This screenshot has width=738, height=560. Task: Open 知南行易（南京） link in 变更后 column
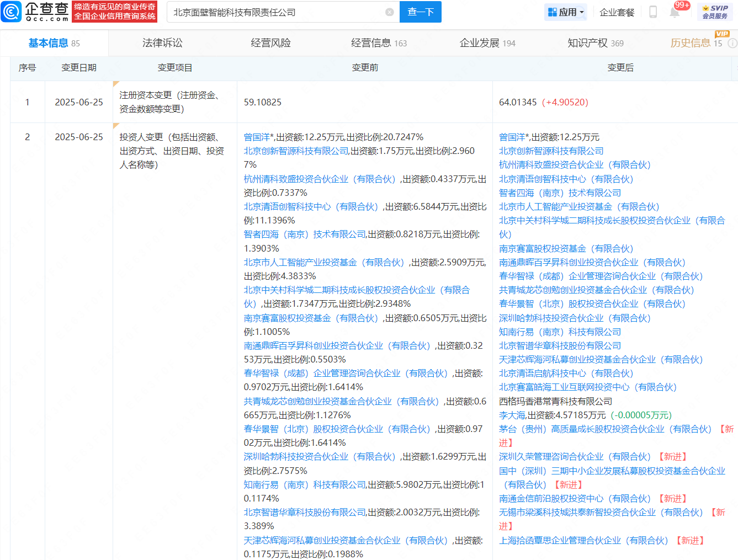coord(560,332)
